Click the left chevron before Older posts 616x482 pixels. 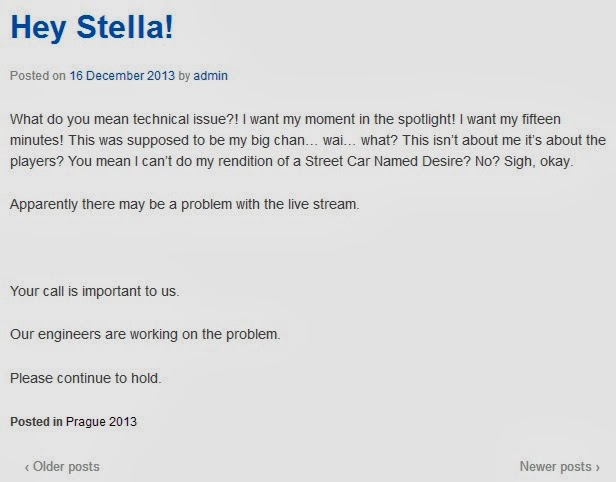27,467
